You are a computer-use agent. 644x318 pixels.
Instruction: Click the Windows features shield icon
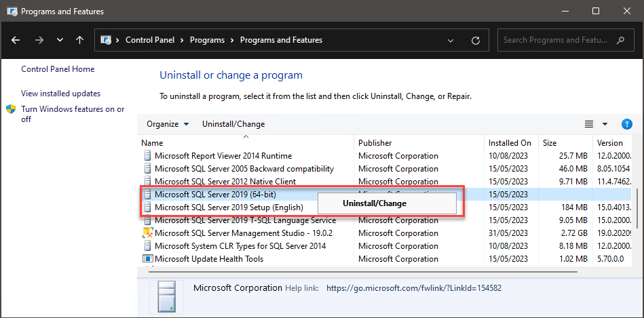[x=11, y=109]
